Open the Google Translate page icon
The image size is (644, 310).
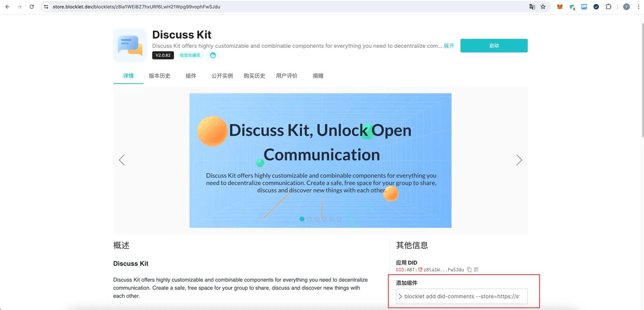[x=532, y=7]
